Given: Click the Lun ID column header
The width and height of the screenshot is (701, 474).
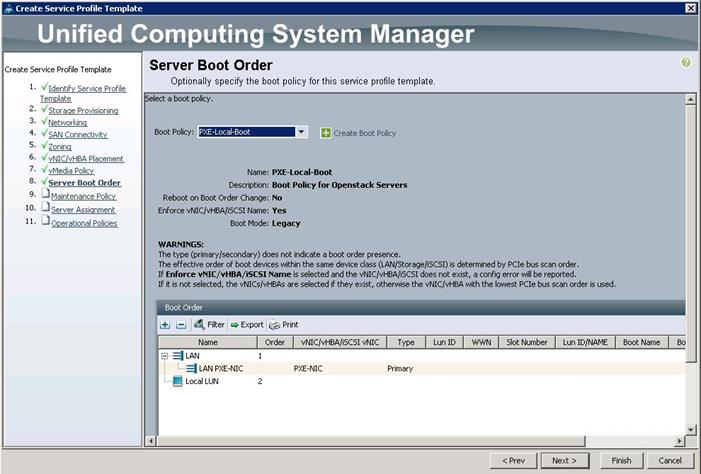Looking at the screenshot, I should tap(444, 342).
